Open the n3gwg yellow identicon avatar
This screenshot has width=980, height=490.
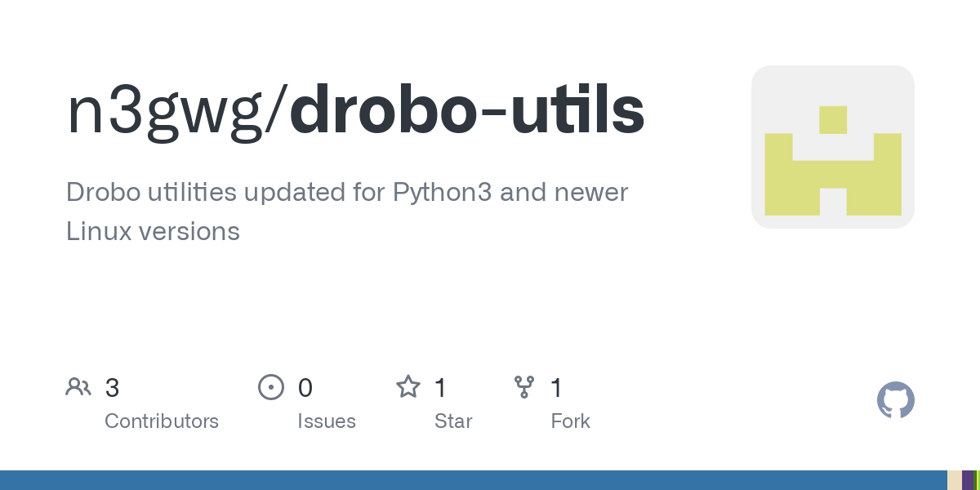[x=832, y=147]
